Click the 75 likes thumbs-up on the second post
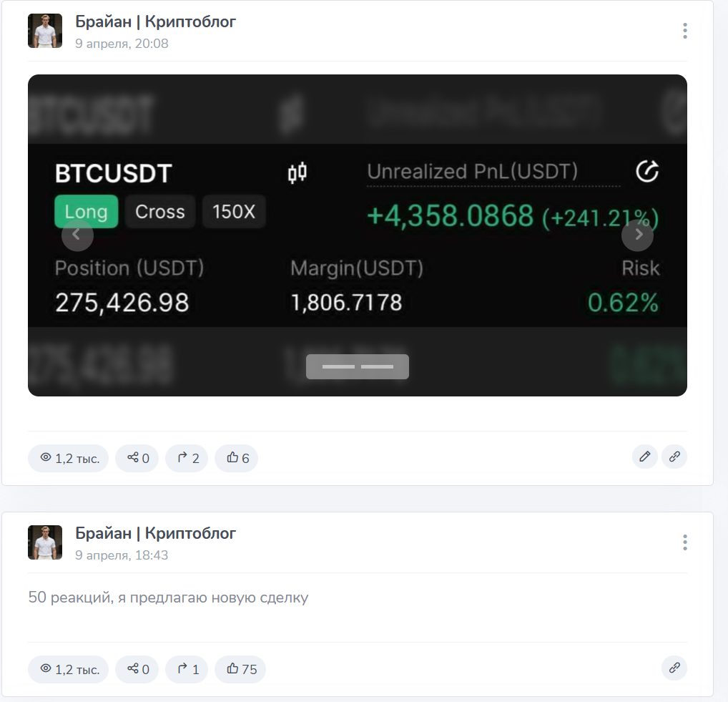 point(240,669)
